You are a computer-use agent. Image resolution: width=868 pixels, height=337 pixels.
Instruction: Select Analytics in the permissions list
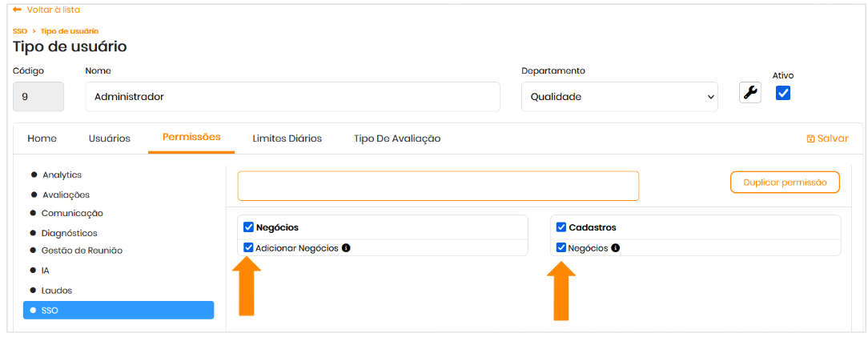pos(62,175)
